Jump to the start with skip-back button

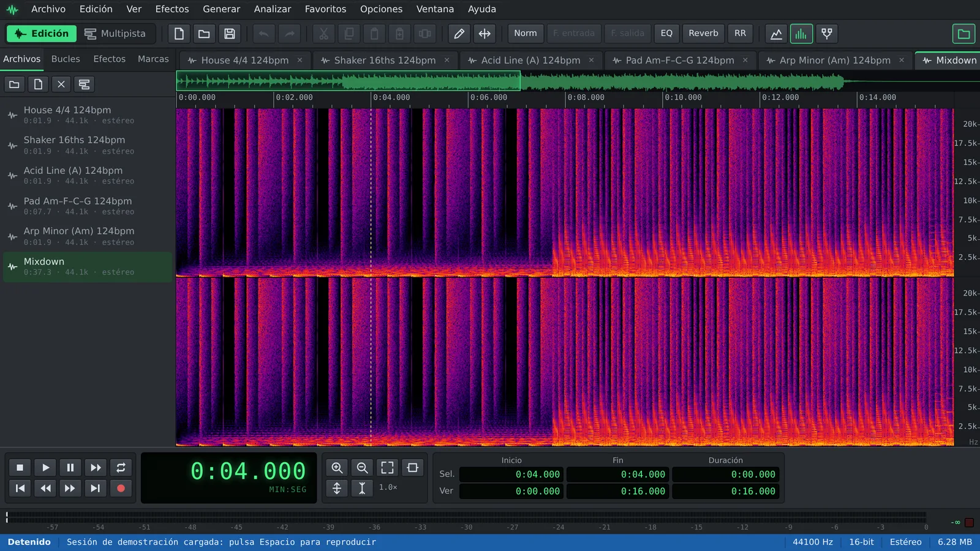pos(20,488)
